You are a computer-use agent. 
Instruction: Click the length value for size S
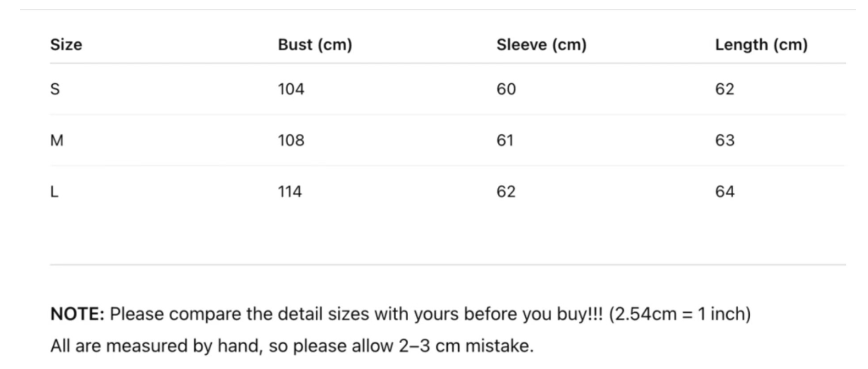coord(724,89)
